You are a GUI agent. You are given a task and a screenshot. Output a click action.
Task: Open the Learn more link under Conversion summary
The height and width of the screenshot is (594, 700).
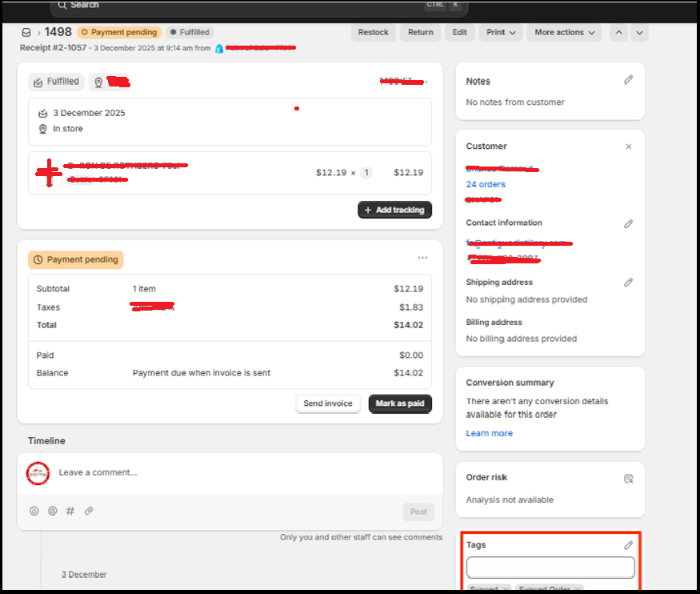(x=489, y=432)
